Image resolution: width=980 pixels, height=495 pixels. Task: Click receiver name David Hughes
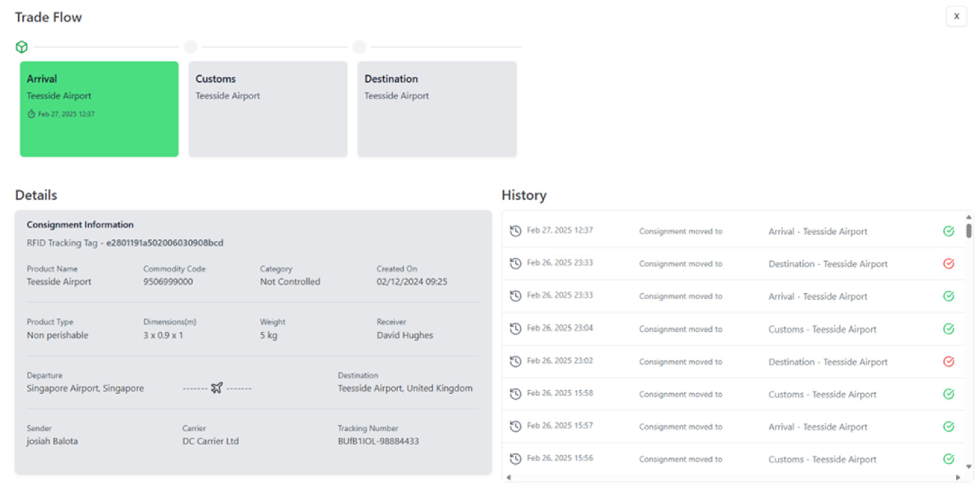[405, 335]
